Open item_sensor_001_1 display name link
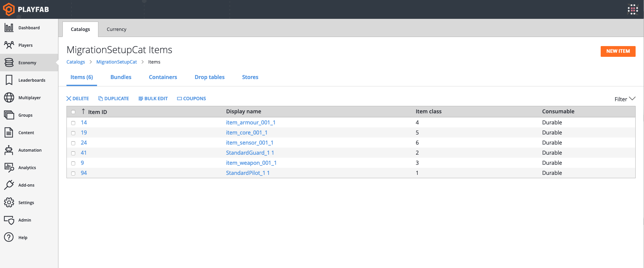This screenshot has width=644, height=268. click(249, 143)
